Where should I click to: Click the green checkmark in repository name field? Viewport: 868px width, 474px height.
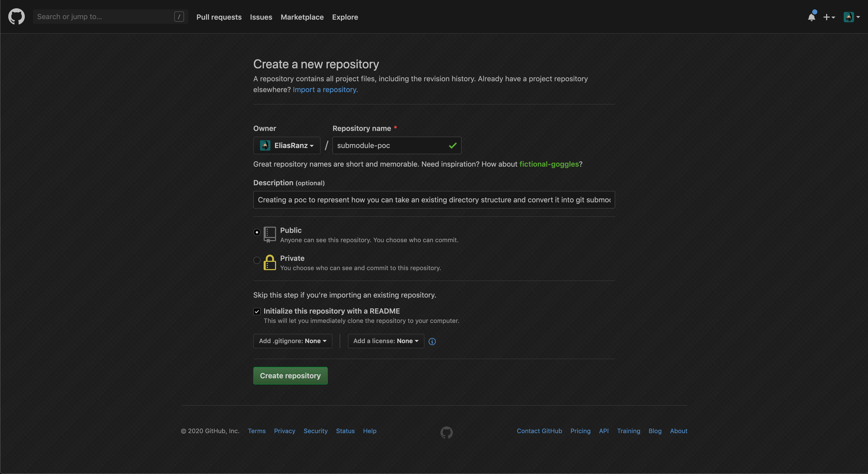pos(453,145)
